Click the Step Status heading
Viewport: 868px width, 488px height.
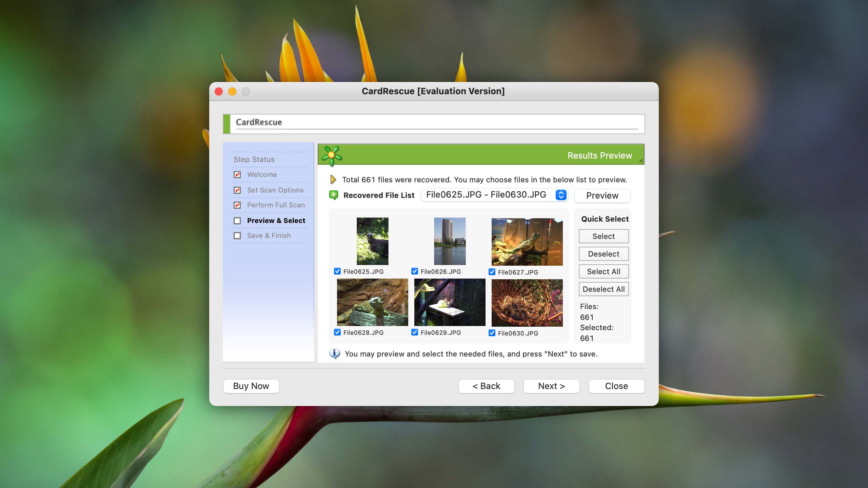point(254,159)
